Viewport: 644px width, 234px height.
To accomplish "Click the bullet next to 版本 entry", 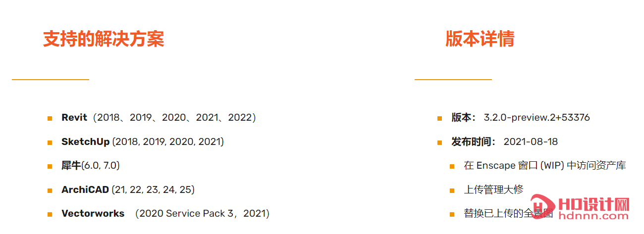I will tap(439, 119).
